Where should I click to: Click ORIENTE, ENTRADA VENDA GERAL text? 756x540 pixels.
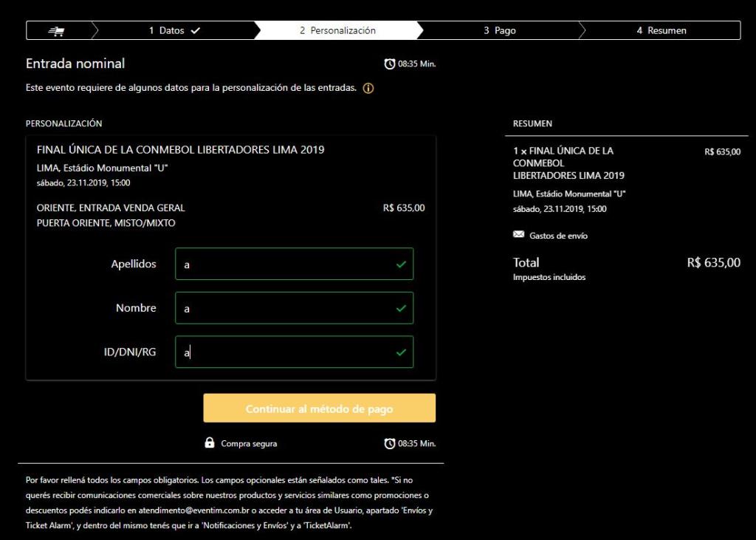[111, 208]
